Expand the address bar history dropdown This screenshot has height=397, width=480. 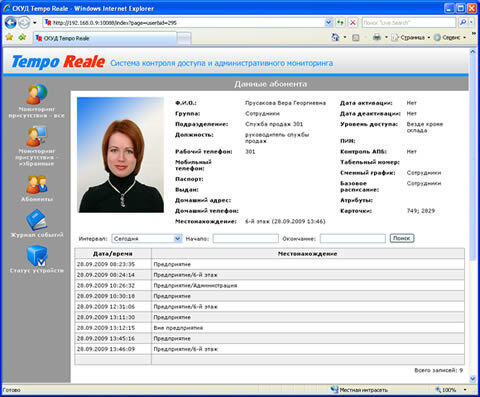coord(328,23)
